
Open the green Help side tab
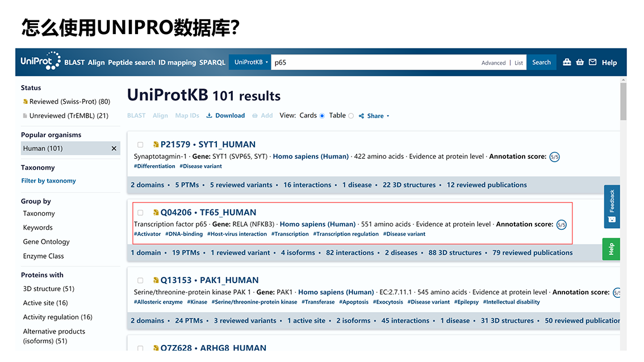610,249
